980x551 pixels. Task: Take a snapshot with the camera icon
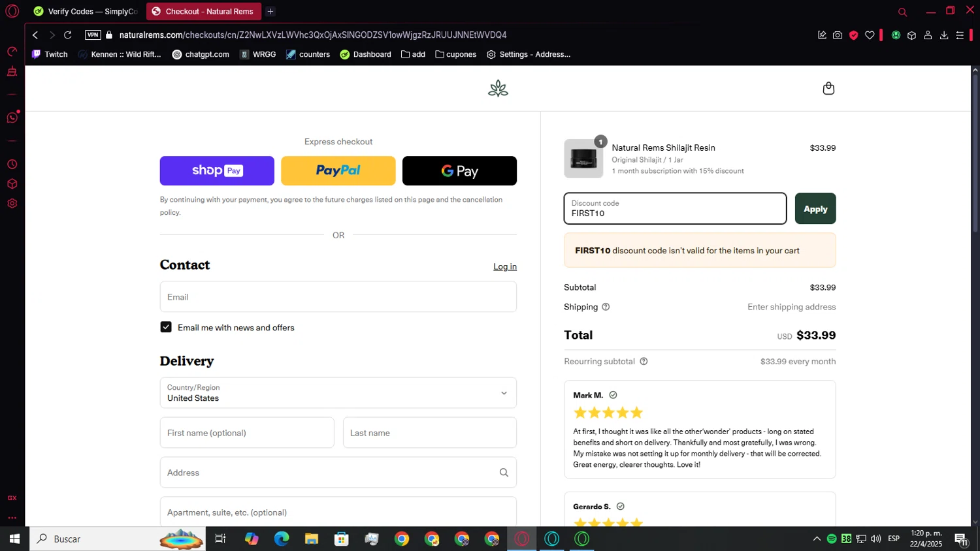[838, 35]
